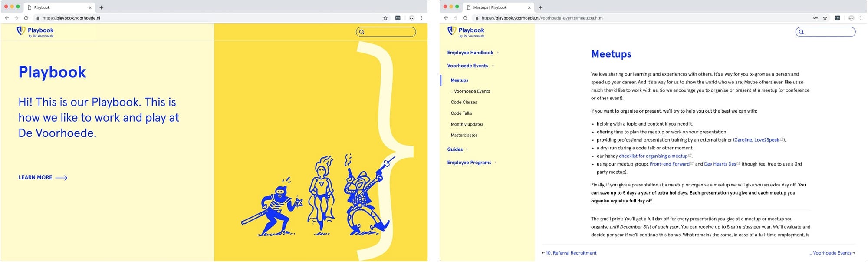Click the extension icon beside the star in the right window
This screenshot has width=868, height=262.
(838, 18)
